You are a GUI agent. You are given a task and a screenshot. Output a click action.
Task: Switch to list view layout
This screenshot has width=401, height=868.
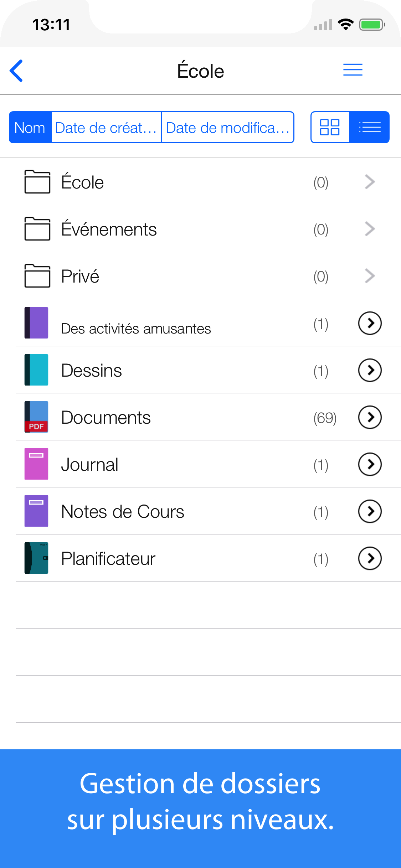coord(370,127)
